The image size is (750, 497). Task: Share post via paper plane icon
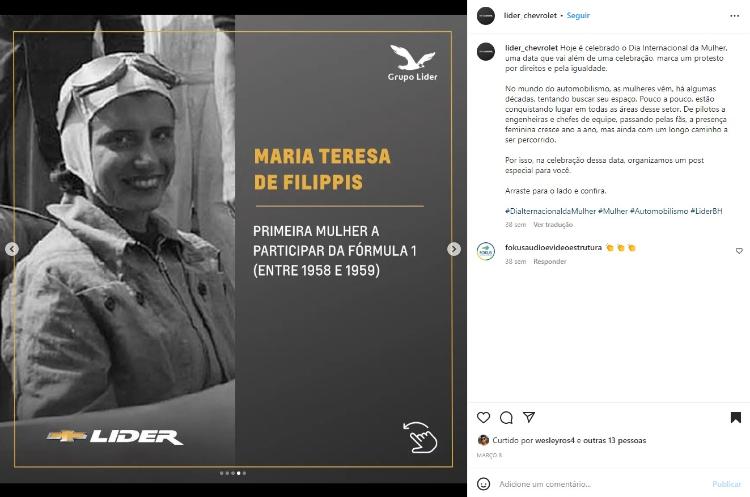pos(529,417)
